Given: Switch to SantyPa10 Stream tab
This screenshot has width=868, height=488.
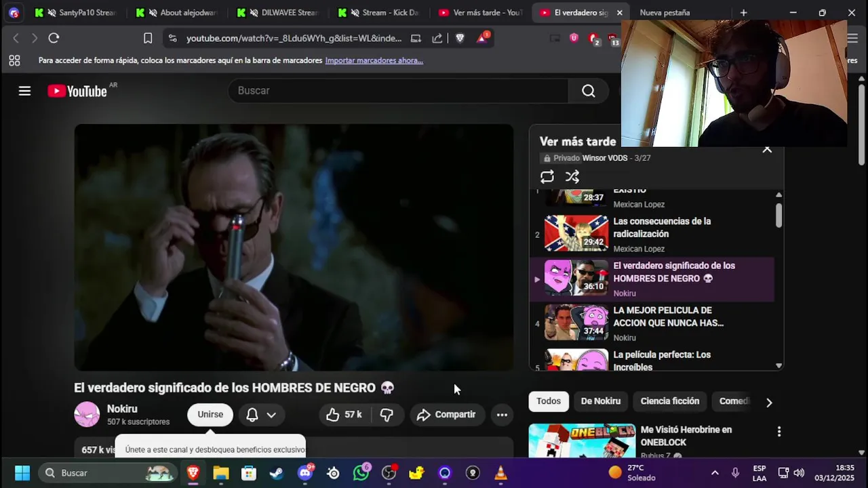Looking at the screenshot, I should point(77,12).
